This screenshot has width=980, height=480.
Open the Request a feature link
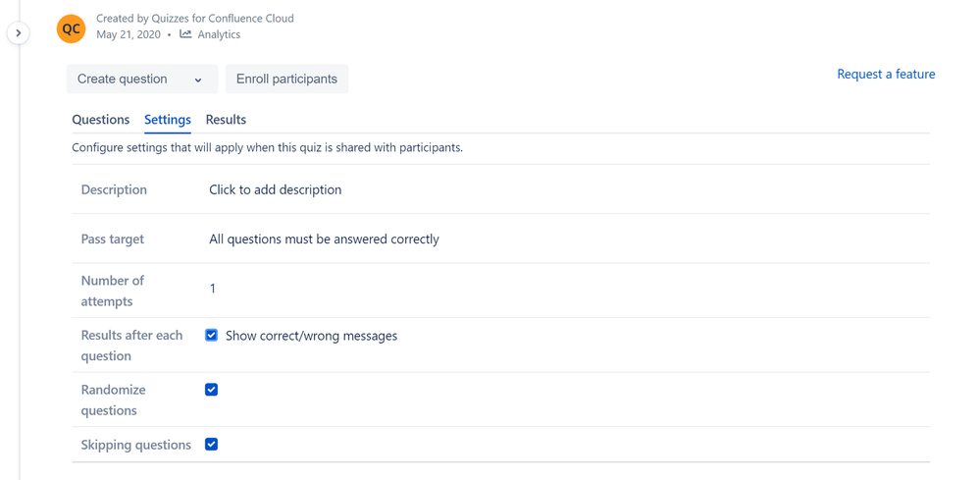886,75
